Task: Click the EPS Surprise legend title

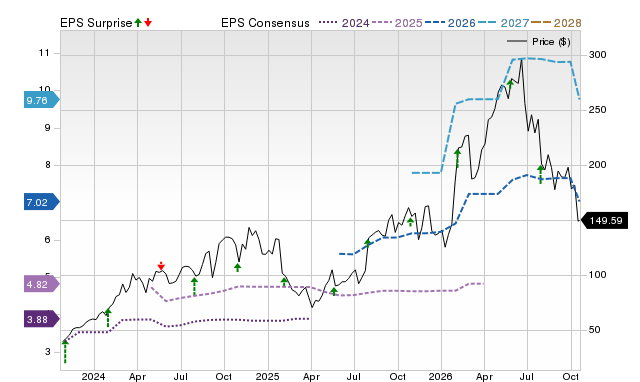Action: pyautogui.click(x=96, y=23)
